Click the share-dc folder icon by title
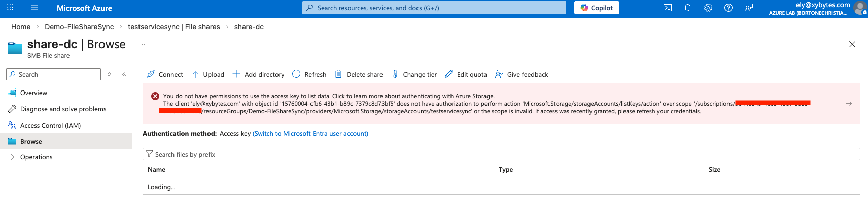Screen dimensions: 868x212 pyautogui.click(x=15, y=48)
